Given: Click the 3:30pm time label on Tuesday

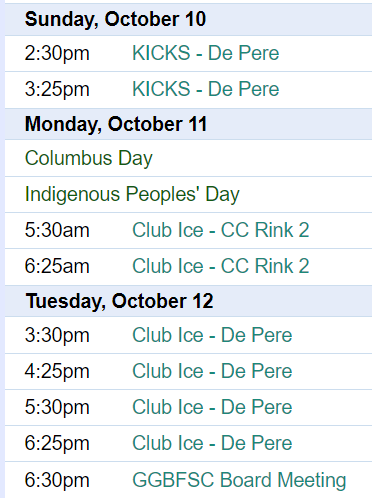Looking at the screenshot, I should 57,336.
